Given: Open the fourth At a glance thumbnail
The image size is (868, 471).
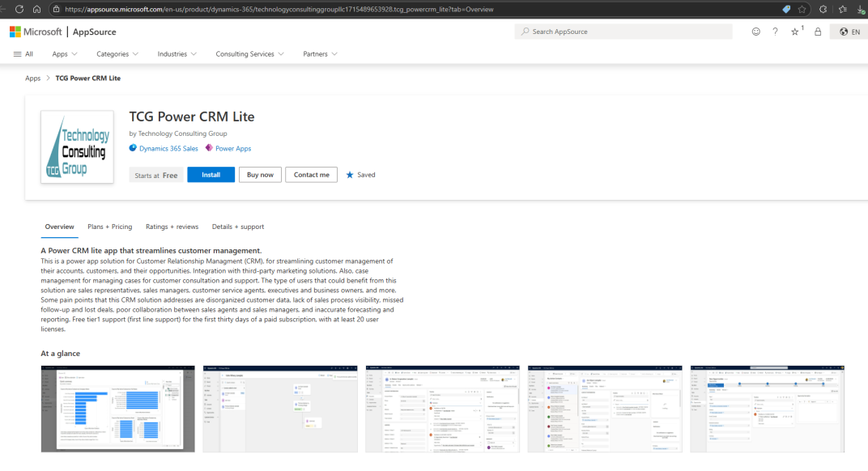Looking at the screenshot, I should [x=605, y=409].
